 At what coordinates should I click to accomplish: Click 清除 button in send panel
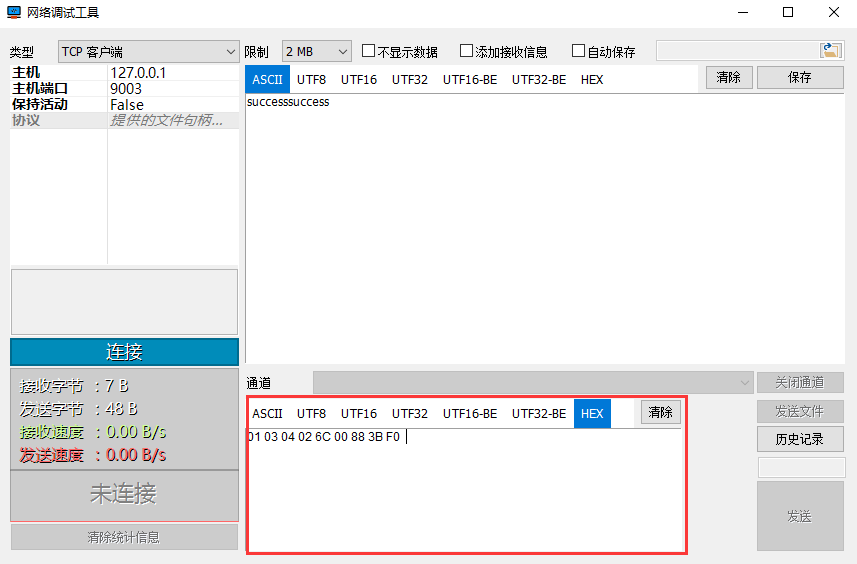pos(660,412)
